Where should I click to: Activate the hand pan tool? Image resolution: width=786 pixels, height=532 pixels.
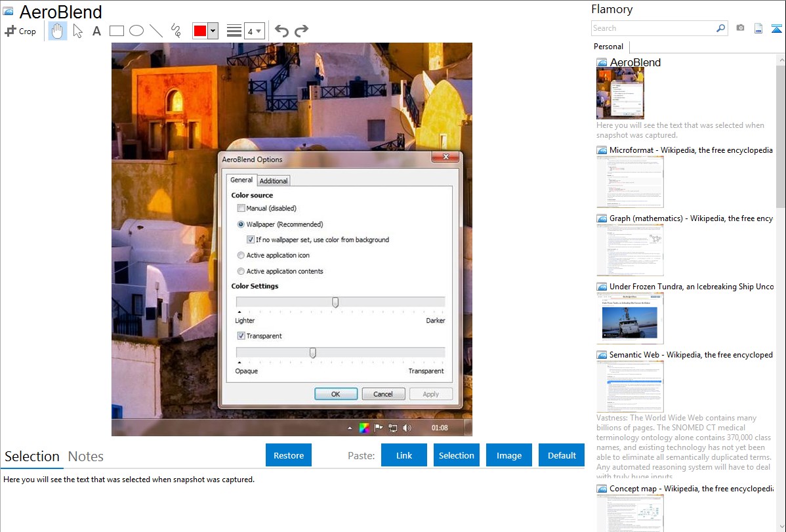[x=58, y=31]
